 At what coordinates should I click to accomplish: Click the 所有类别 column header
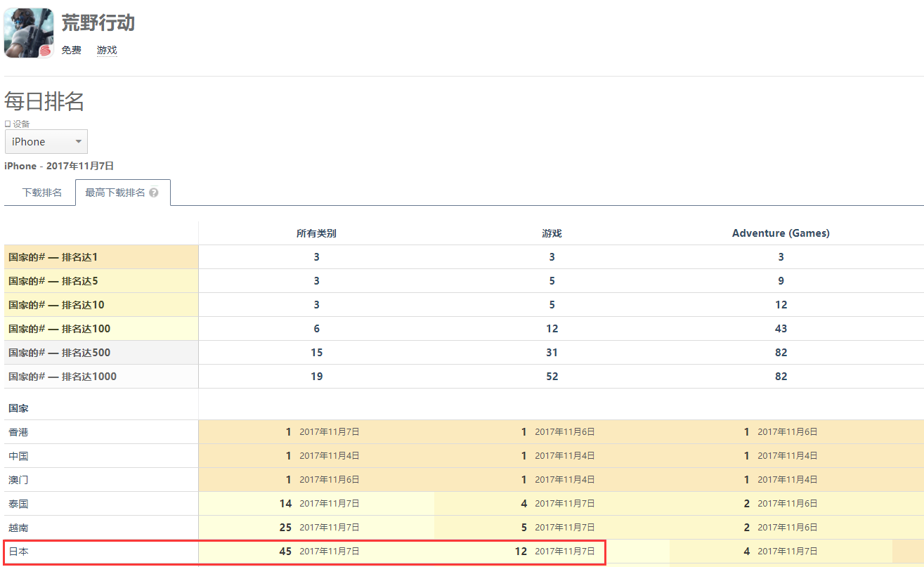(316, 233)
